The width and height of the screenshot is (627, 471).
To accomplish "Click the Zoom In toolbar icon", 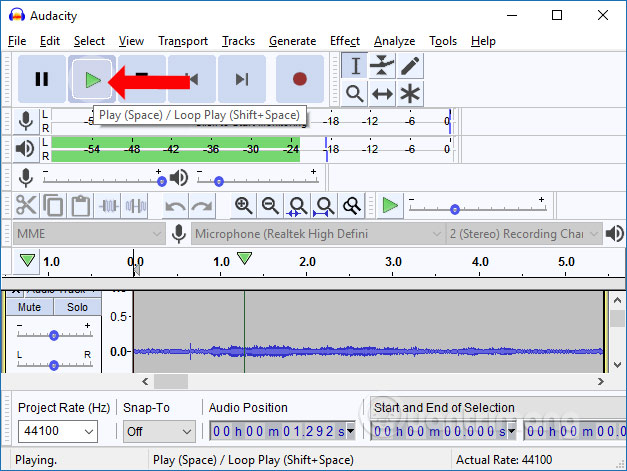I will (243, 206).
